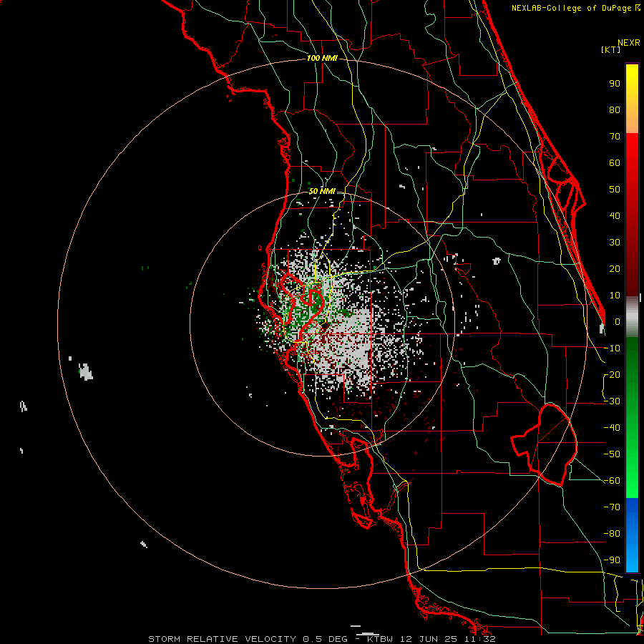Click the positive 80 knot scale label
The height and width of the screenshot is (644, 644).
click(615, 109)
